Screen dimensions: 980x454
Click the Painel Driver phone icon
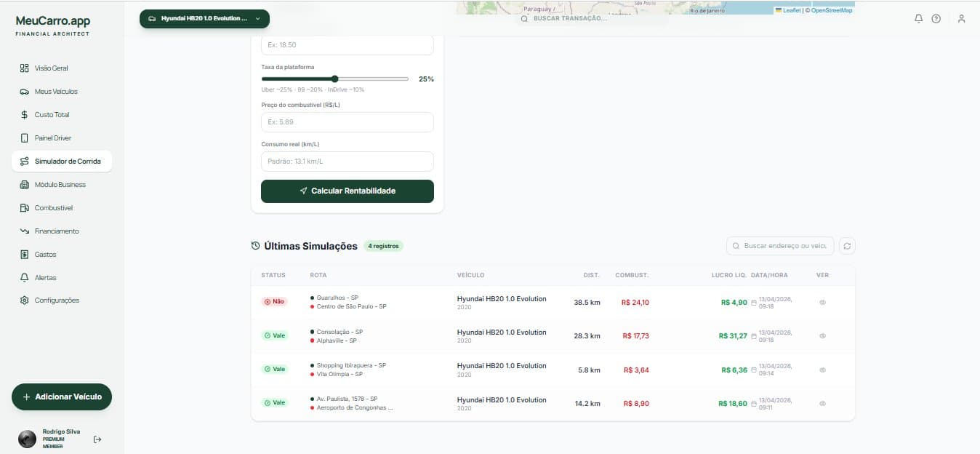25,138
